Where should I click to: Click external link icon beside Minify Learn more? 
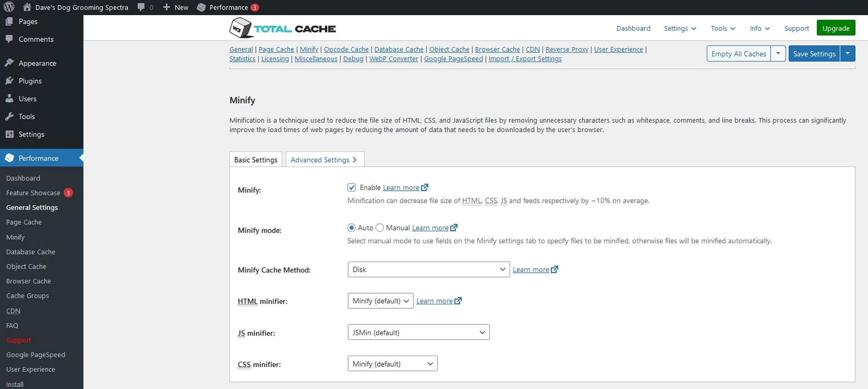click(425, 188)
